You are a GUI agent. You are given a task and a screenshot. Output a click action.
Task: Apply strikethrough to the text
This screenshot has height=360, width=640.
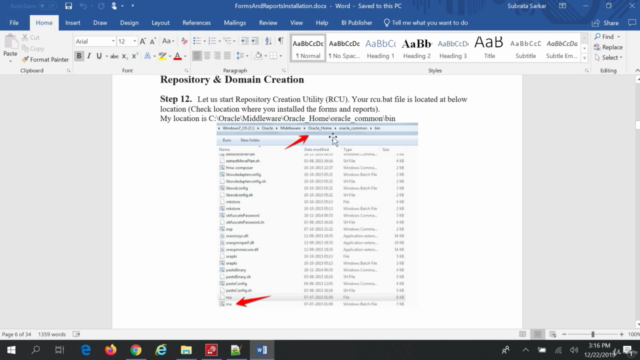114,56
